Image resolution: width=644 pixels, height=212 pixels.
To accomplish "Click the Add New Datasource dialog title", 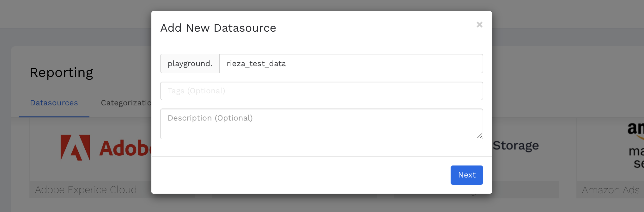I will [x=218, y=28].
